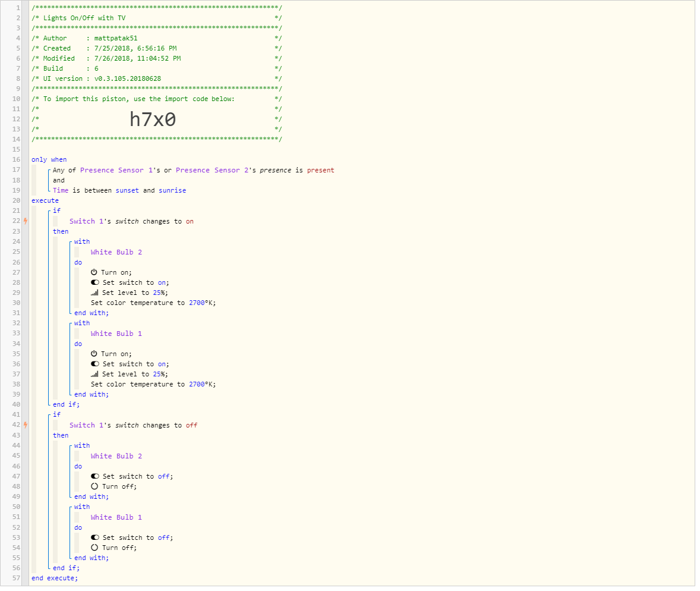The width and height of the screenshot is (700, 591).
Task: Click the Lights On/Off with TV title comment
Action: (x=84, y=18)
